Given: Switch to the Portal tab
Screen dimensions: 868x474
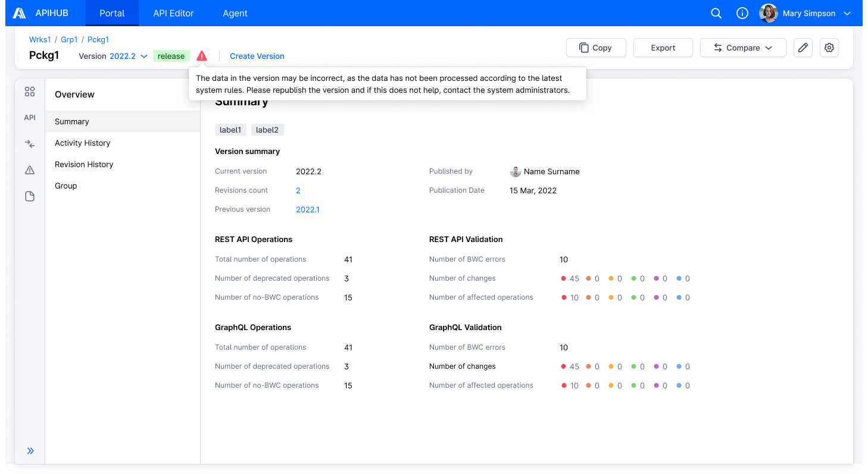Looking at the screenshot, I should tap(112, 13).
